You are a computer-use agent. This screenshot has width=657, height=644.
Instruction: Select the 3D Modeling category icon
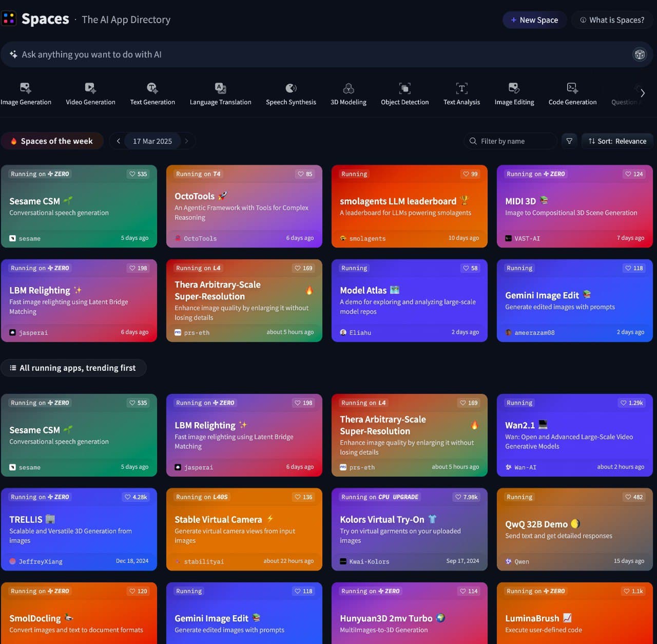pos(349,88)
